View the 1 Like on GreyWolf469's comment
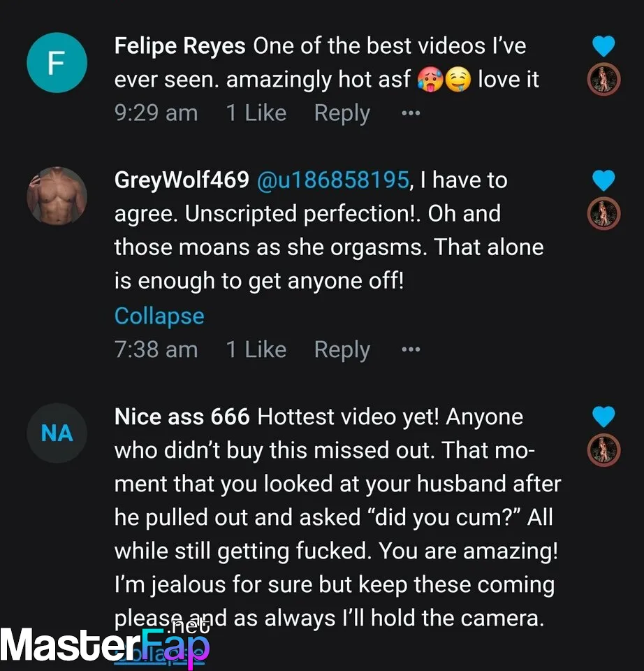This screenshot has width=644, height=671. point(256,349)
